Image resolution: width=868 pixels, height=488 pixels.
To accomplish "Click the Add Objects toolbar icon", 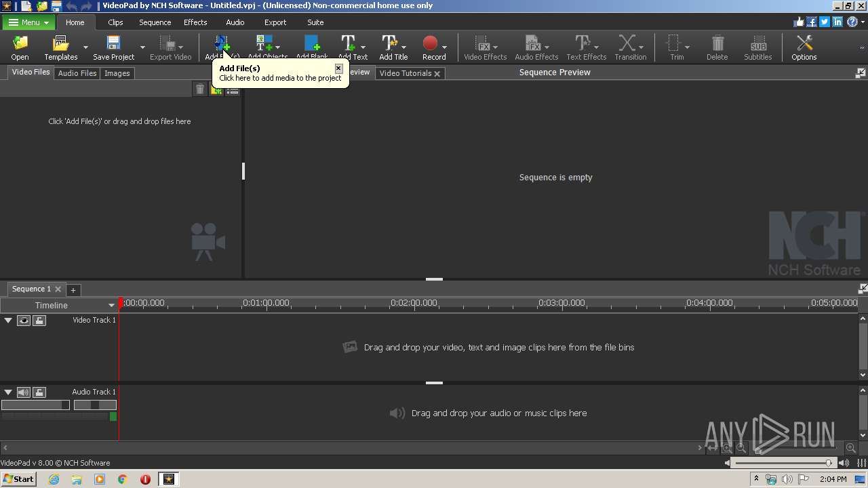I will 264,45.
